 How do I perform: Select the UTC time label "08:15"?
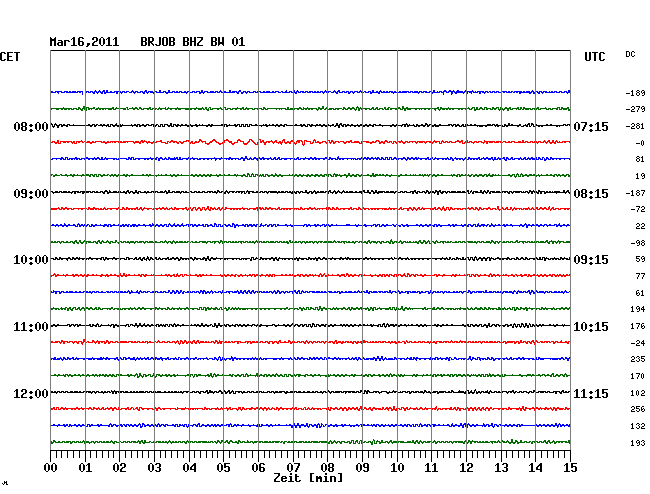(x=591, y=194)
